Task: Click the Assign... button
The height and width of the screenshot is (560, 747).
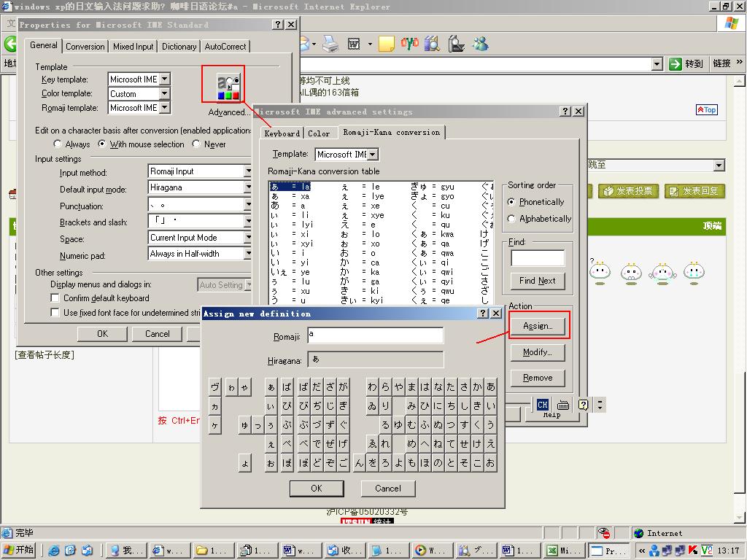Action: coord(538,326)
